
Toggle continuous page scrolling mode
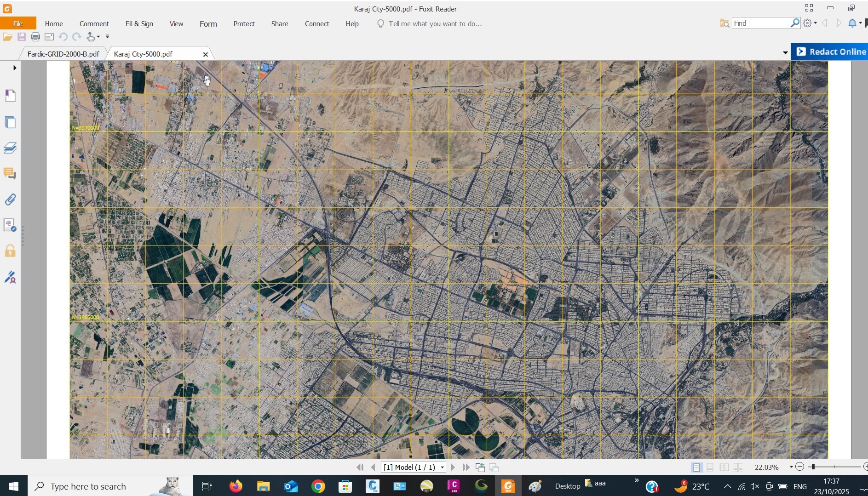(710, 467)
